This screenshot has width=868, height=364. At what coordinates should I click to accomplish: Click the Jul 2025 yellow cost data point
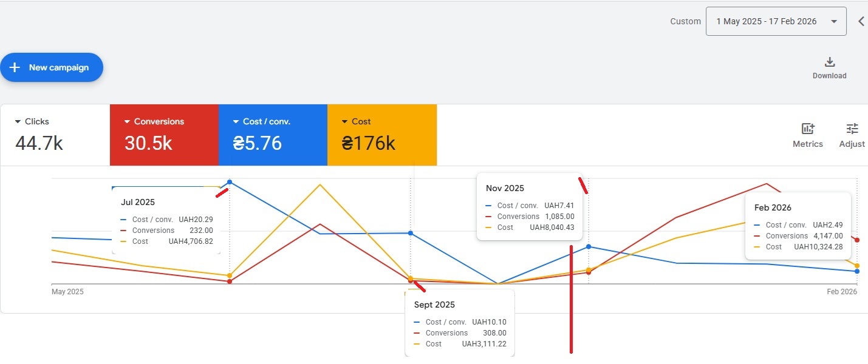click(230, 275)
